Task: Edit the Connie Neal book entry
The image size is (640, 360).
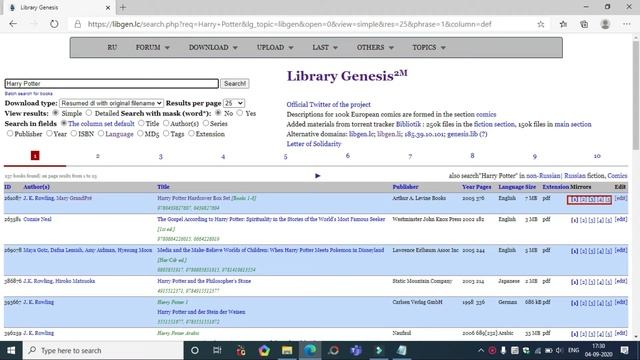Action: 621,220
